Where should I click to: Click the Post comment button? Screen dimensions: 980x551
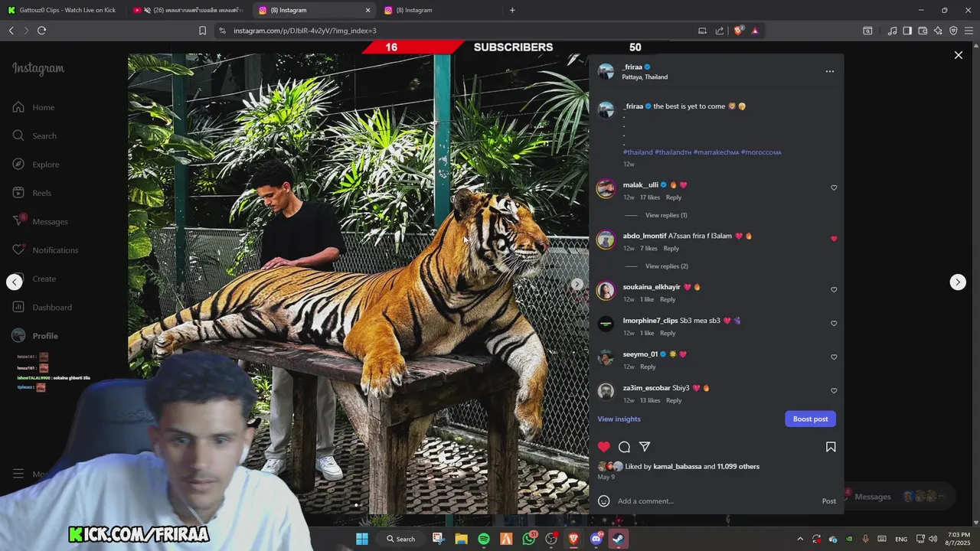click(829, 501)
